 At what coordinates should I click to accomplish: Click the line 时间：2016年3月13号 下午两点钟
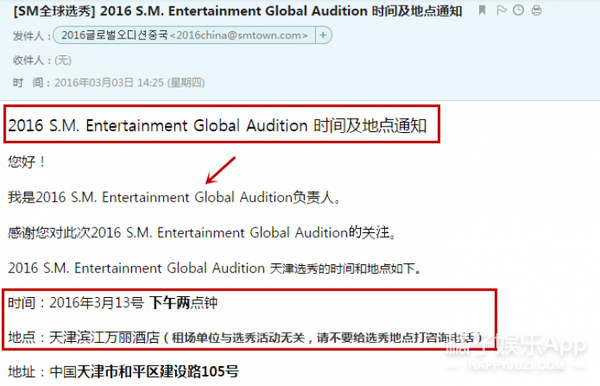113,303
